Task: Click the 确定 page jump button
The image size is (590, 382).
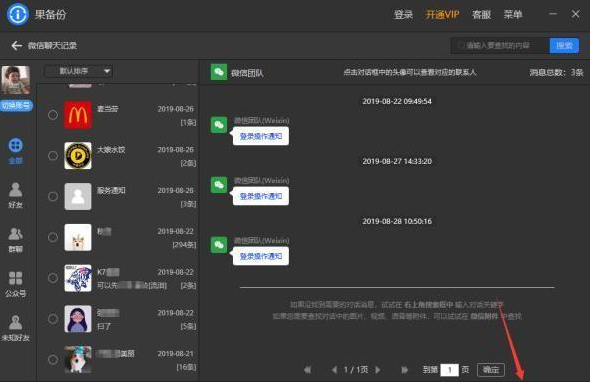Action: pos(491,370)
